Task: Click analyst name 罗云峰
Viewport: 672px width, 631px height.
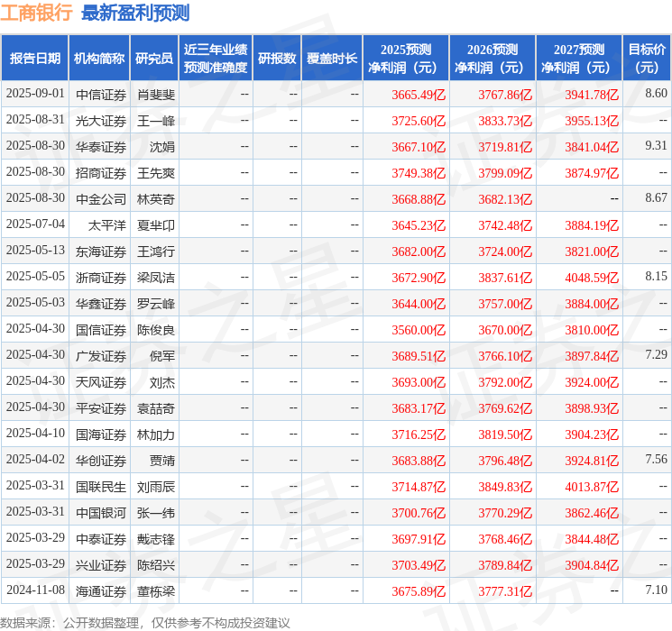Action: [x=156, y=304]
